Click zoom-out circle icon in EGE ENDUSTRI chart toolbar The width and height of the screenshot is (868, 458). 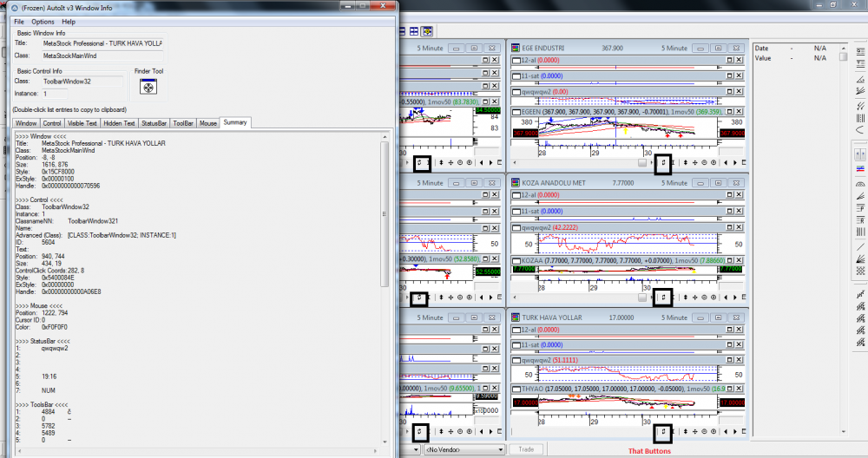[x=704, y=162]
